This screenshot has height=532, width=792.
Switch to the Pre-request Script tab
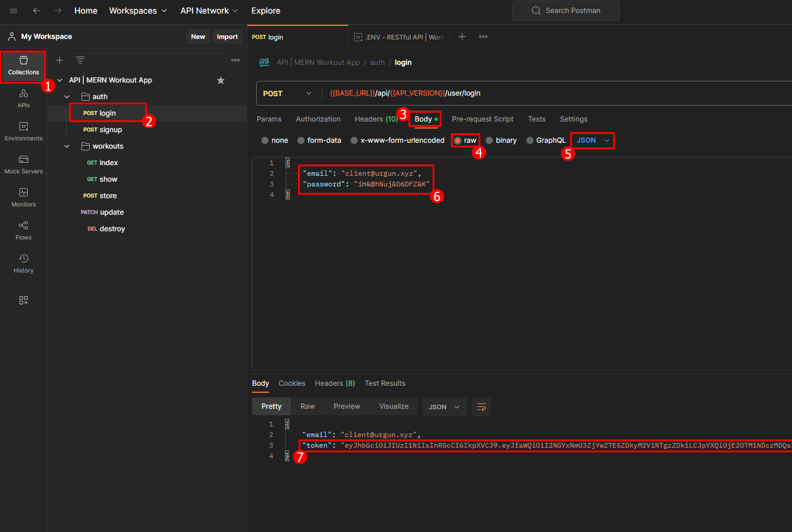[x=483, y=119]
